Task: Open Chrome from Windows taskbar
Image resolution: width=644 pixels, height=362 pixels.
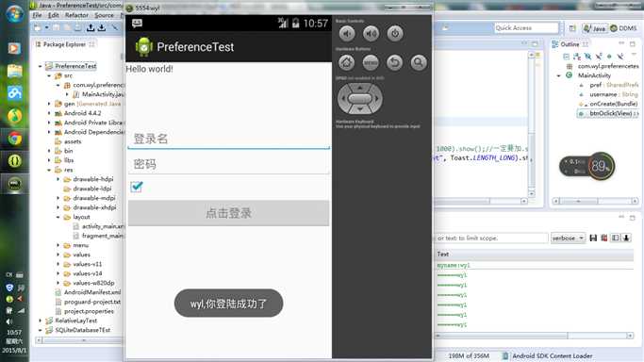Action: pyautogui.click(x=15, y=139)
